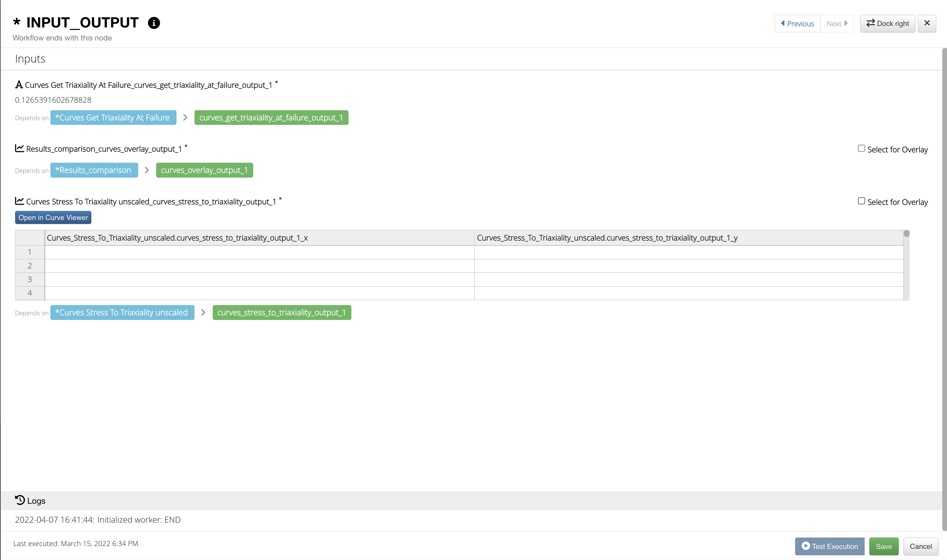Screen dimensions: 947x560
Task: Click the curves_overlay_output_1 green tag
Action: 204,170
